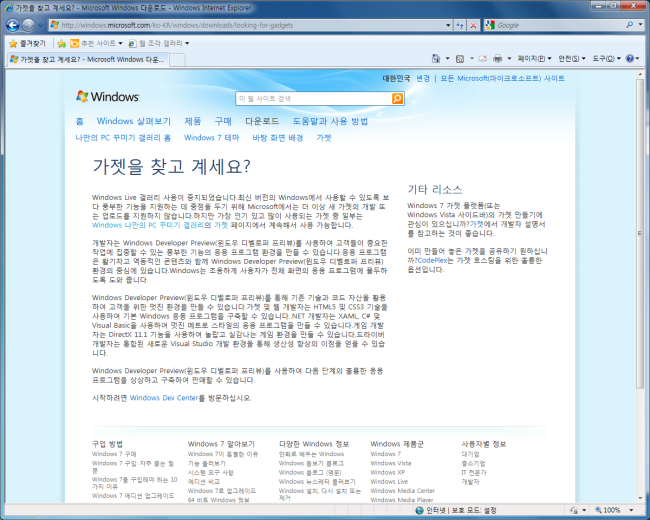
Task: Open the 다운로드 navigation item
Action: point(262,121)
